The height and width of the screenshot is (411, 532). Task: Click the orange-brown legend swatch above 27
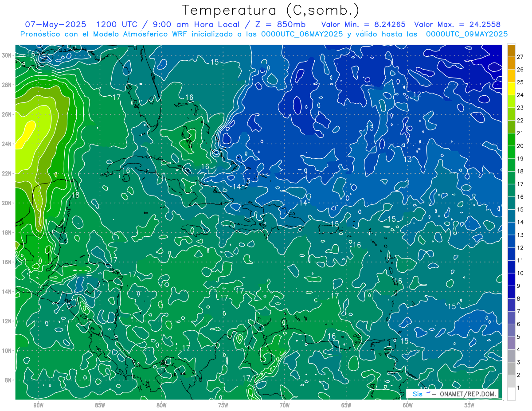(x=511, y=50)
